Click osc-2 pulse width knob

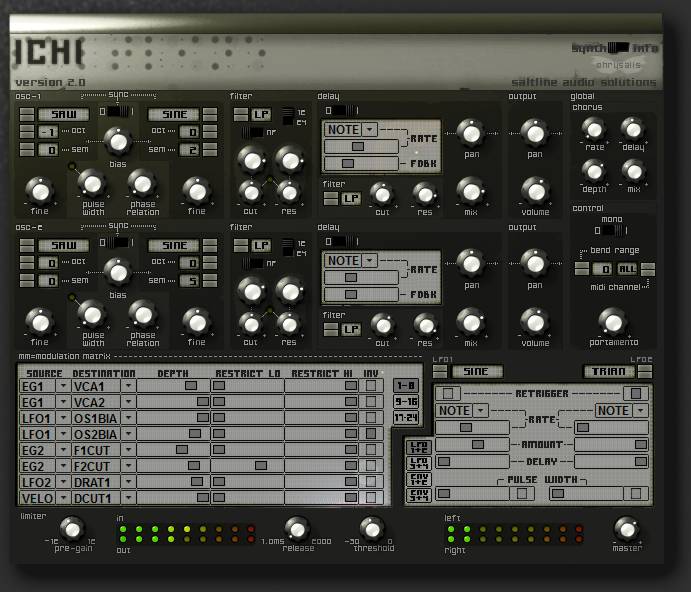92,315
